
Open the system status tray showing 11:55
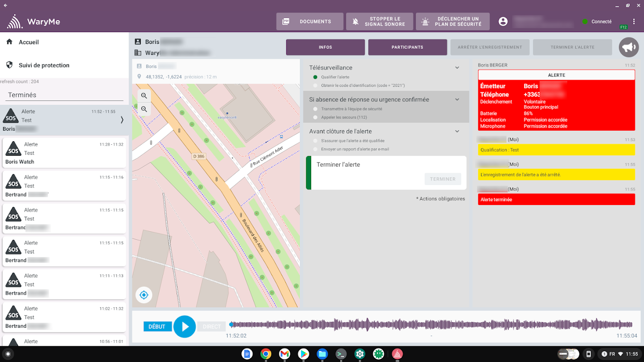click(x=620, y=354)
